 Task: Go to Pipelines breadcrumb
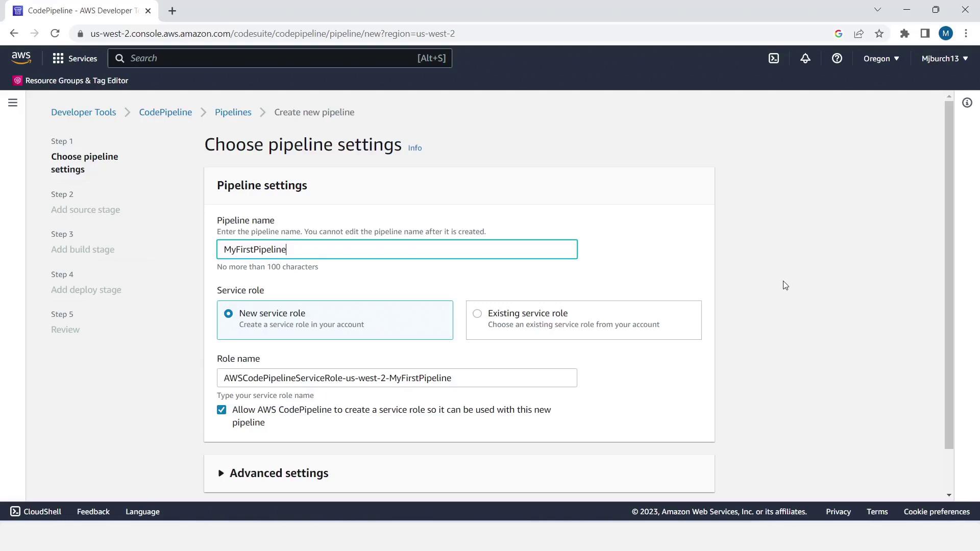(233, 112)
